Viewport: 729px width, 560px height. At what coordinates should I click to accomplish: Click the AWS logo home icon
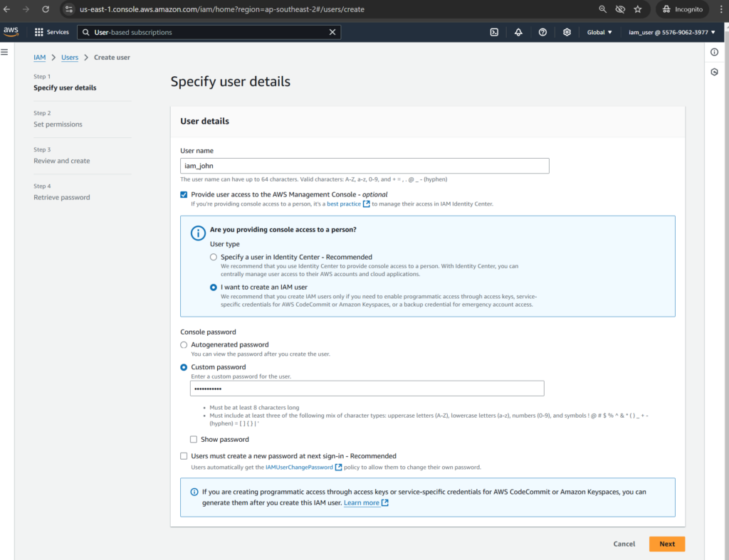(11, 32)
